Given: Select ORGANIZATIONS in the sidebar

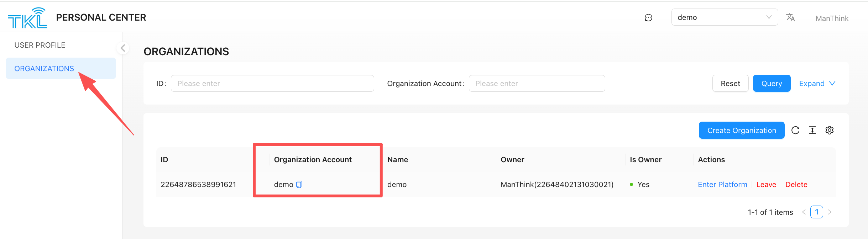Looking at the screenshot, I should tap(44, 69).
